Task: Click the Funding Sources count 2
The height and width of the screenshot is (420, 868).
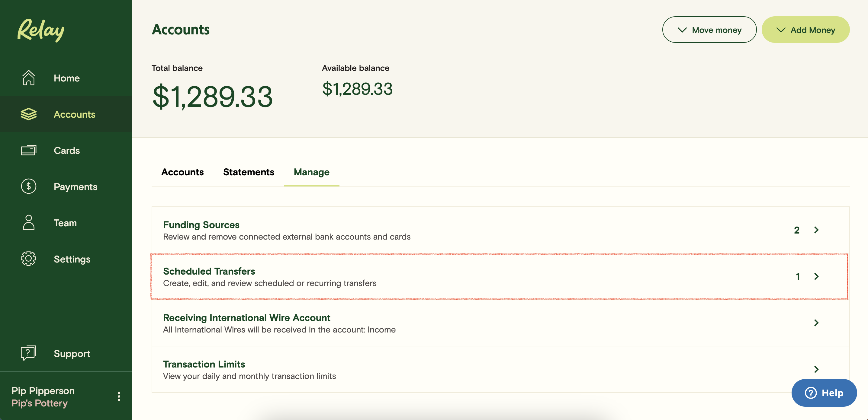Action: pos(796,230)
